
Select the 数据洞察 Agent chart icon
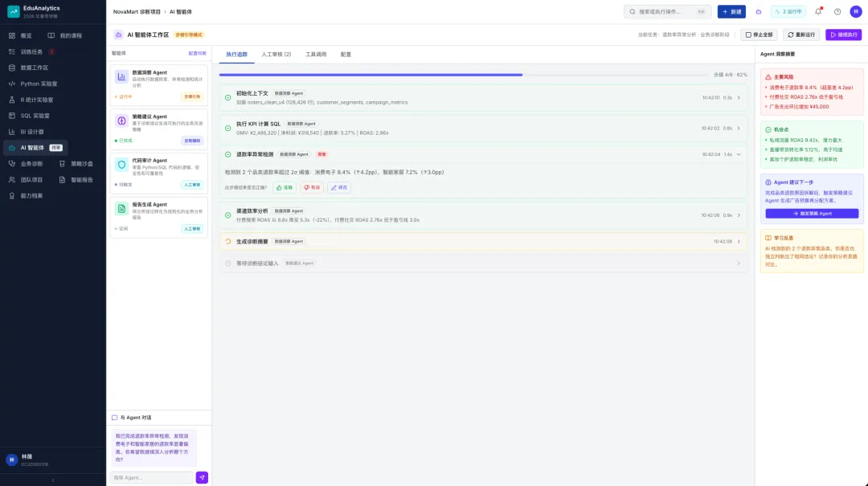tap(121, 76)
